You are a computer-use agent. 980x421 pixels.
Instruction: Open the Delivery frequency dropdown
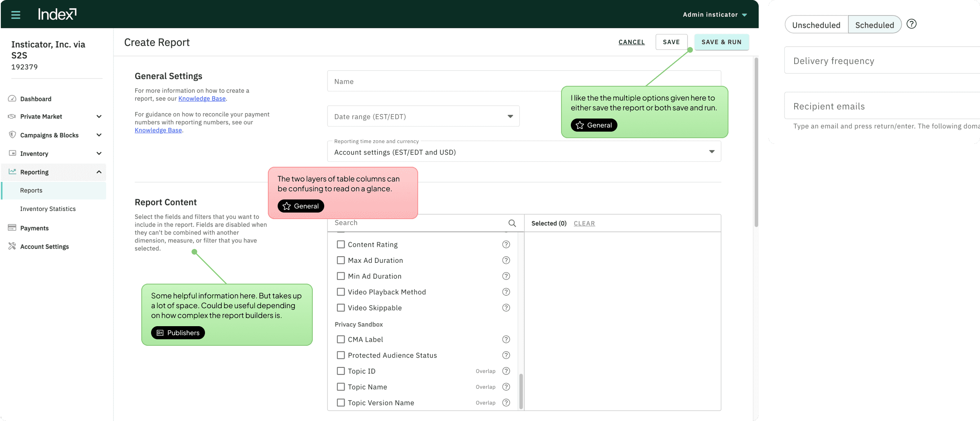tap(882, 60)
